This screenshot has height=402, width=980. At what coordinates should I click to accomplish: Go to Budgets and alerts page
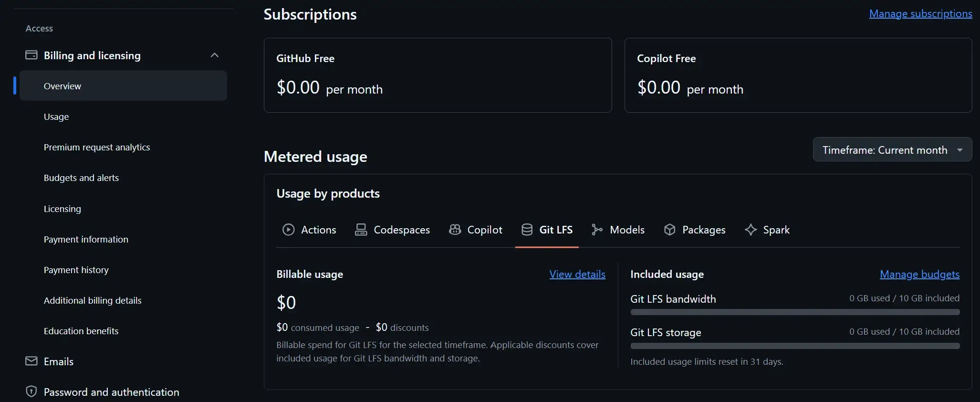coord(81,178)
